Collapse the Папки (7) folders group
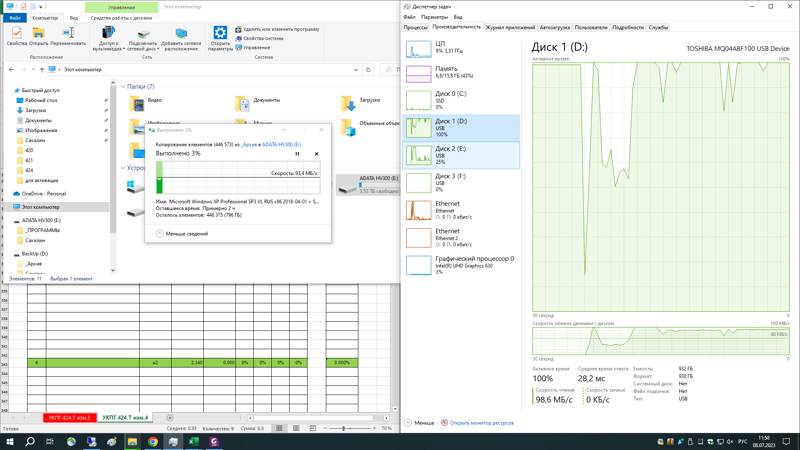 (124, 87)
